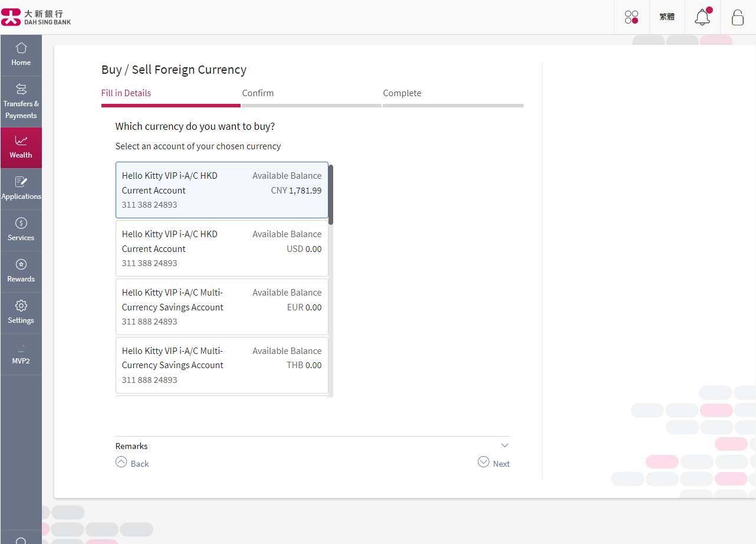Select the Confirm step

coord(258,93)
